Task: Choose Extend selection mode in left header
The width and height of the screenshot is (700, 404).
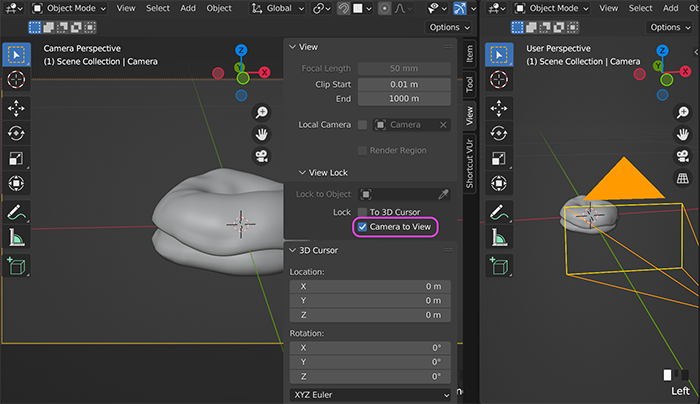Action: [48, 27]
